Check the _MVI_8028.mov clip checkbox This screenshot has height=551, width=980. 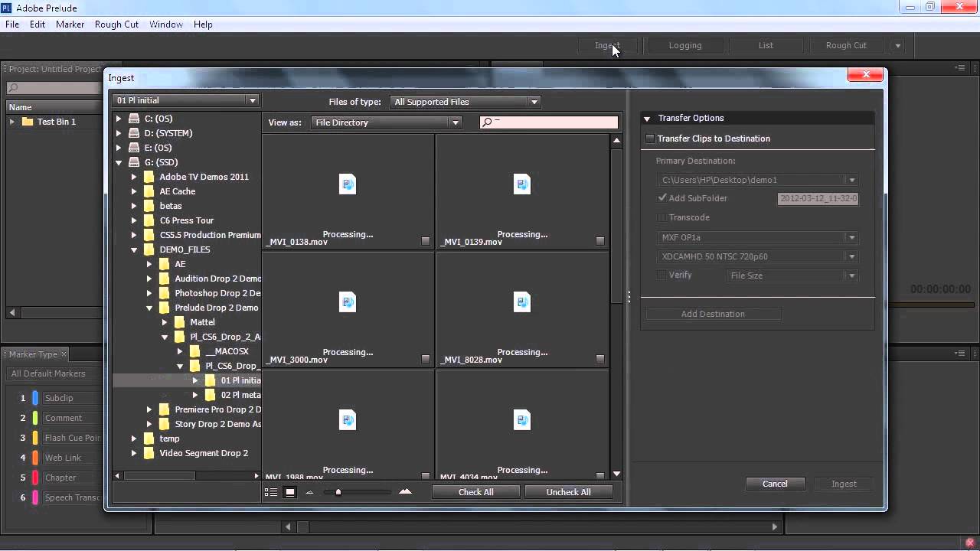600,359
